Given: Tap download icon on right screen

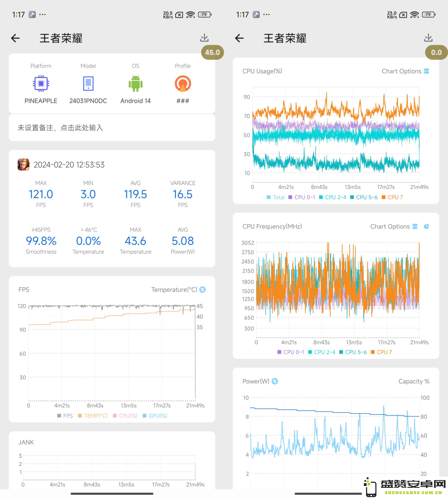Looking at the screenshot, I should click(x=428, y=38).
